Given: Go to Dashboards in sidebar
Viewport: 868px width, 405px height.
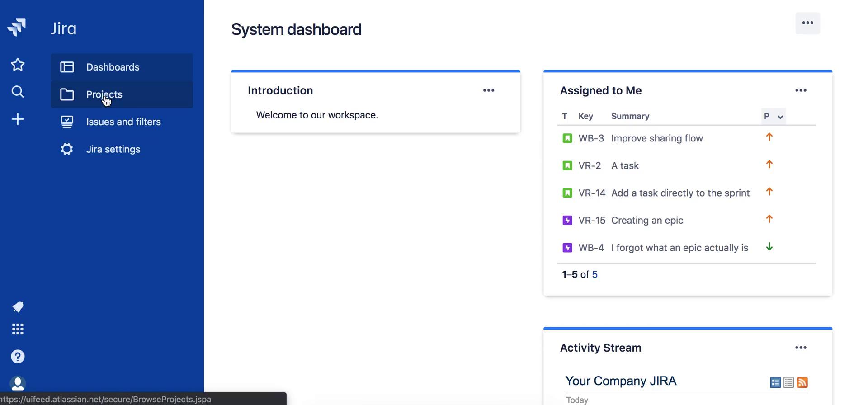Looking at the screenshot, I should 122,67.
